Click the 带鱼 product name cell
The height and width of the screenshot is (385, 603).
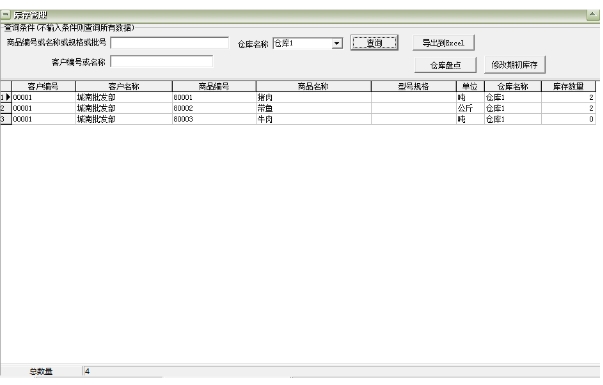(314, 108)
